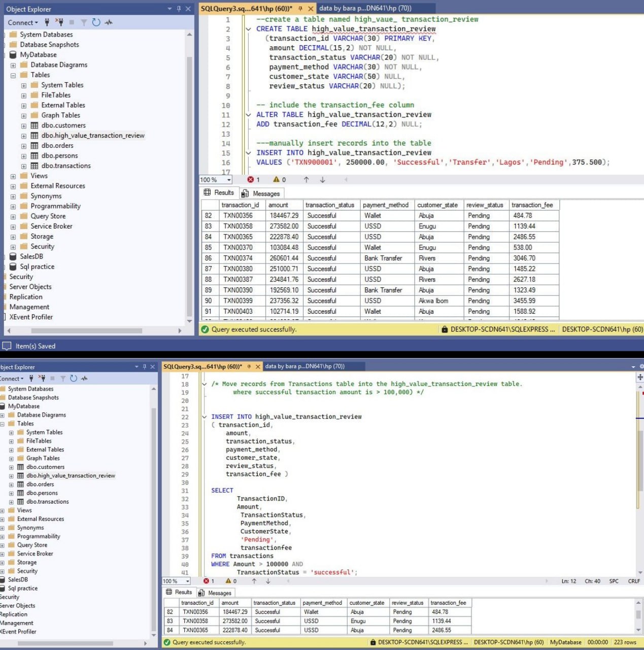644x650 pixels.
Task: Click the Item(s) Saved status icon
Action: coord(7,346)
